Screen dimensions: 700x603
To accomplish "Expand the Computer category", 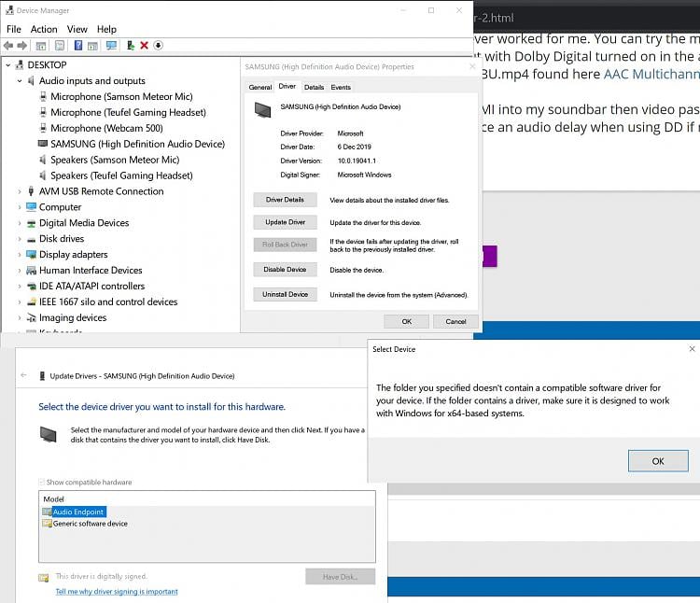I will 20,207.
